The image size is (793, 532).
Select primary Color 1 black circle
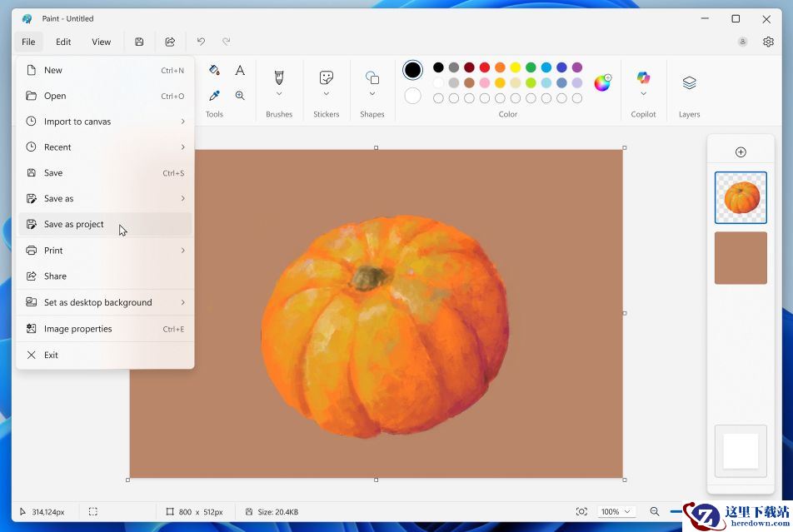(412, 70)
